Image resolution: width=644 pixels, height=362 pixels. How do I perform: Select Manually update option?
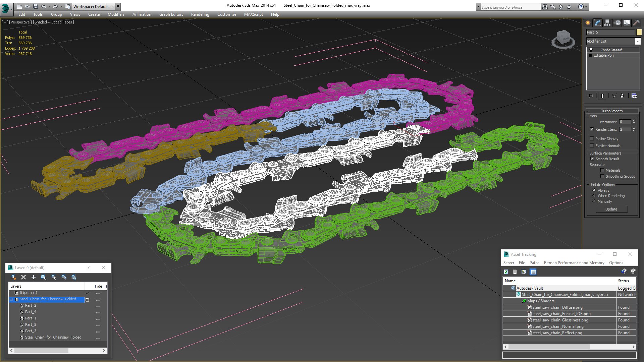tap(594, 201)
